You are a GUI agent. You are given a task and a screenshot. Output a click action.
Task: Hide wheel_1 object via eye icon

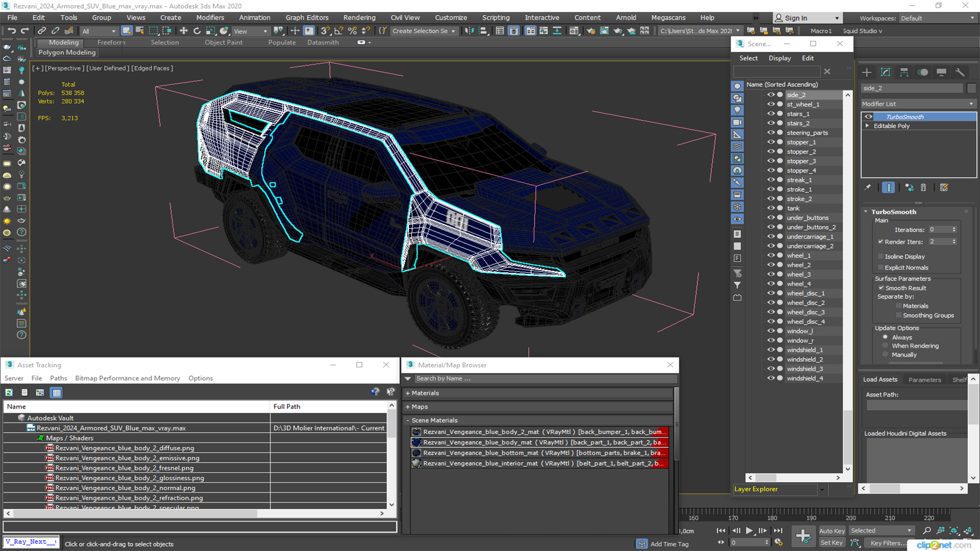click(x=771, y=255)
